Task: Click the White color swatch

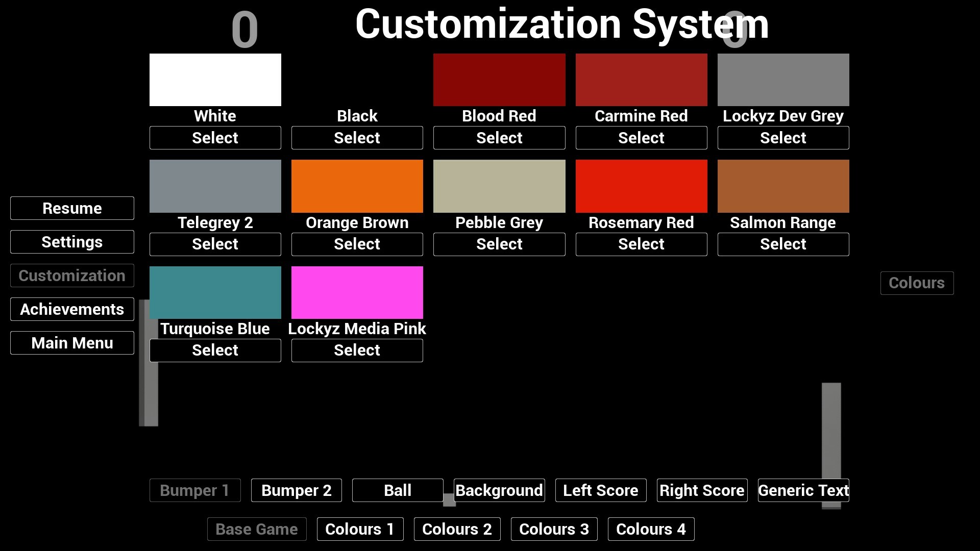Action: tap(215, 80)
